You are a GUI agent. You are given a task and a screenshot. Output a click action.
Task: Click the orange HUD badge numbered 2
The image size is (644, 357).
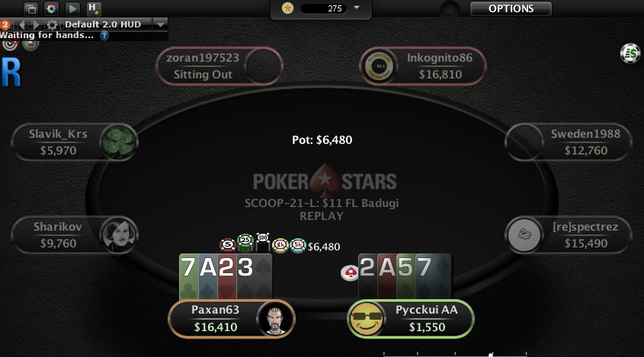point(5,24)
